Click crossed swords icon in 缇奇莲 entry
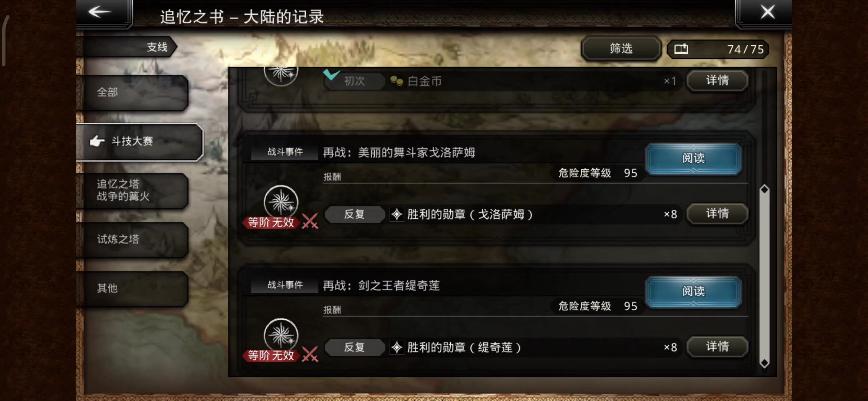The image size is (868, 401). point(310,354)
